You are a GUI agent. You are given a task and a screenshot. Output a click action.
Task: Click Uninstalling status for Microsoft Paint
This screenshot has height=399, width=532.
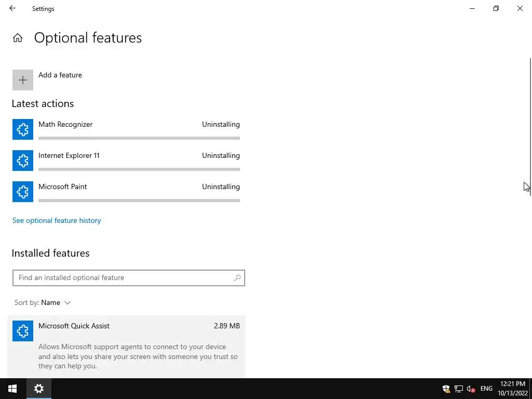click(221, 187)
